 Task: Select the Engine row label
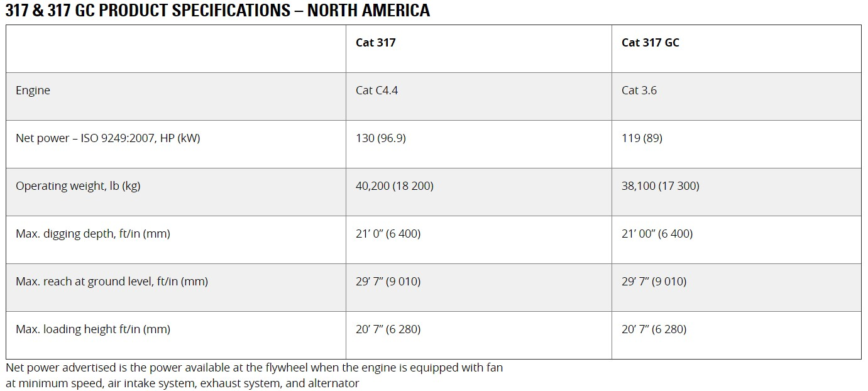point(33,91)
